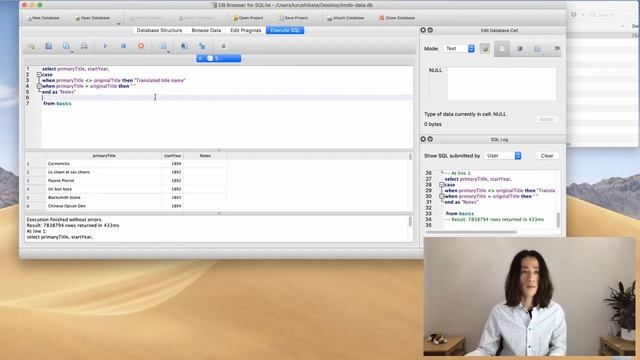
Task: Switch to Edit Pragmas tab
Action: [x=246, y=30]
